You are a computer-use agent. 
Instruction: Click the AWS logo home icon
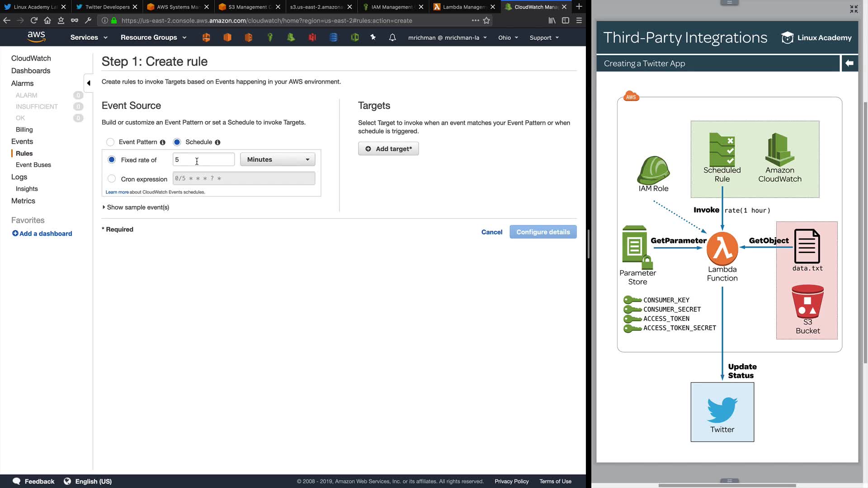pyautogui.click(x=36, y=37)
